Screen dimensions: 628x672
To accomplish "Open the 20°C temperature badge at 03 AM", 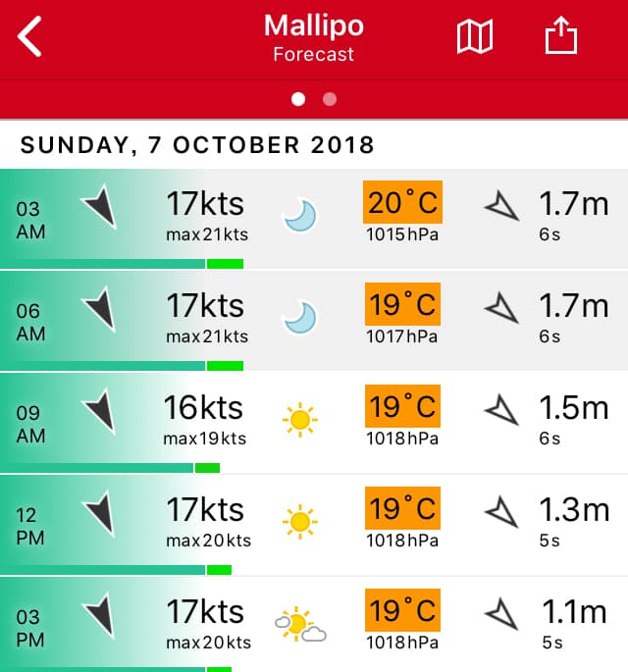I will coord(402,202).
